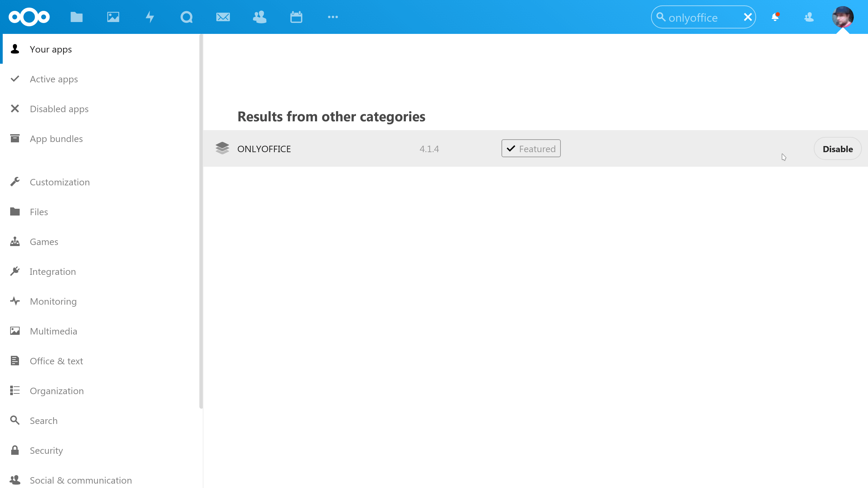
Task: Open the Talk chat icon
Action: tap(186, 17)
